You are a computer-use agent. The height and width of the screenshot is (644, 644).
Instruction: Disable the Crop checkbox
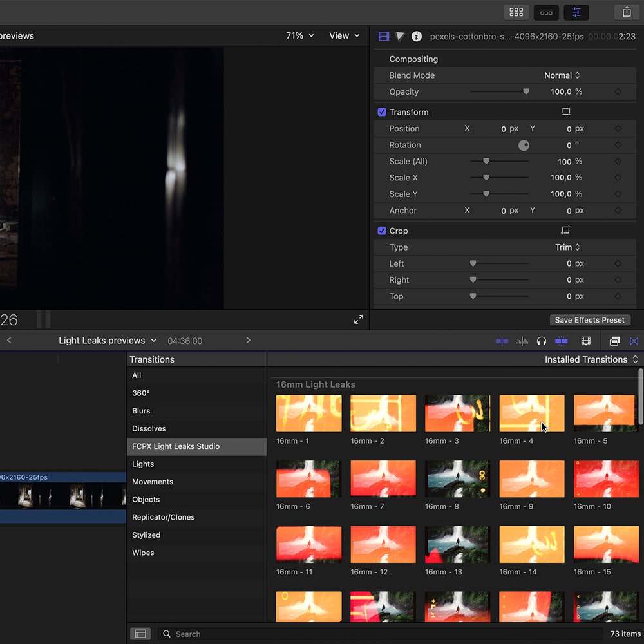pos(382,231)
